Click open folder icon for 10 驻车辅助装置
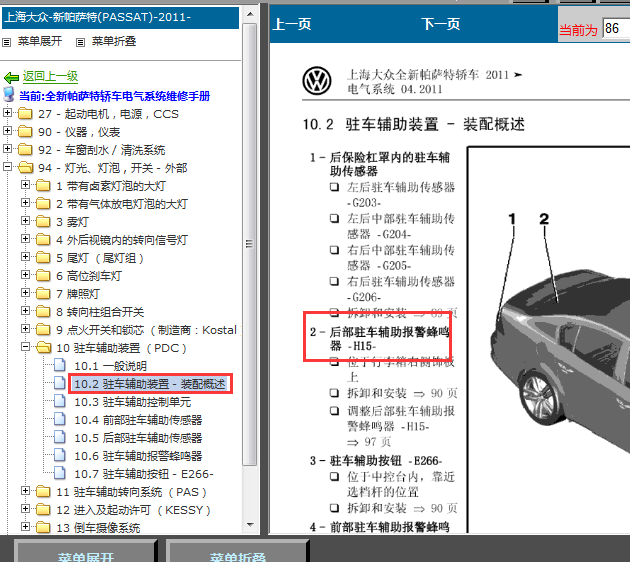Image resolution: width=630 pixels, height=562 pixels. [x=43, y=347]
